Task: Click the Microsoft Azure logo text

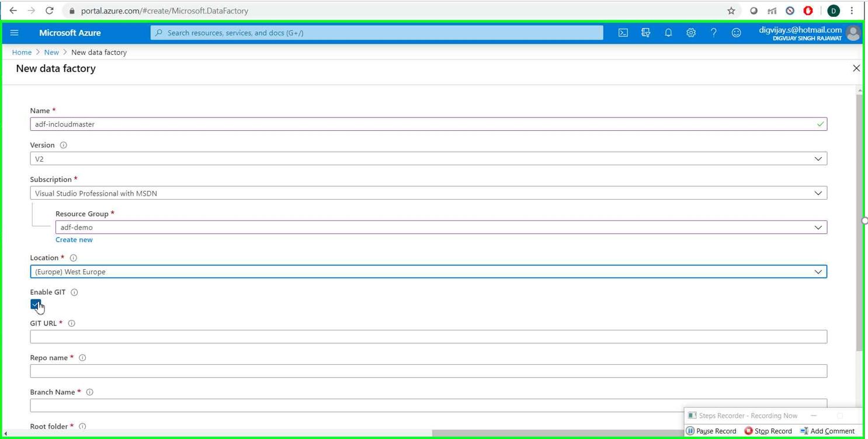Action: point(70,33)
